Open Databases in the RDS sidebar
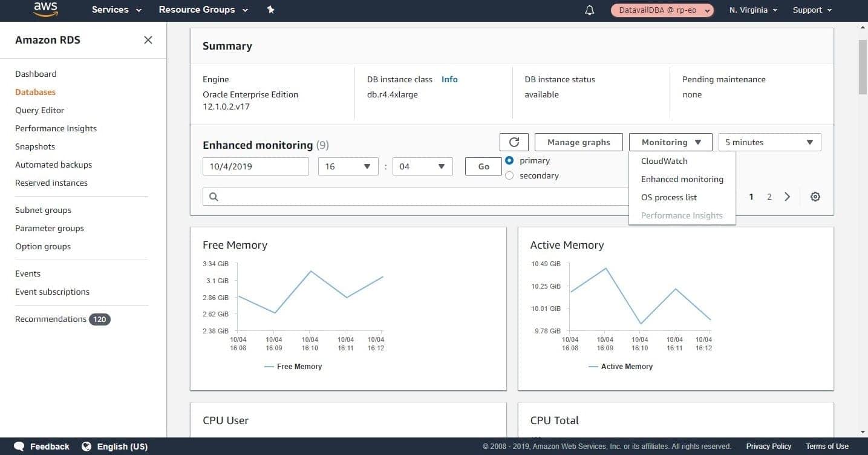Viewport: 868px width, 455px height. tap(35, 92)
